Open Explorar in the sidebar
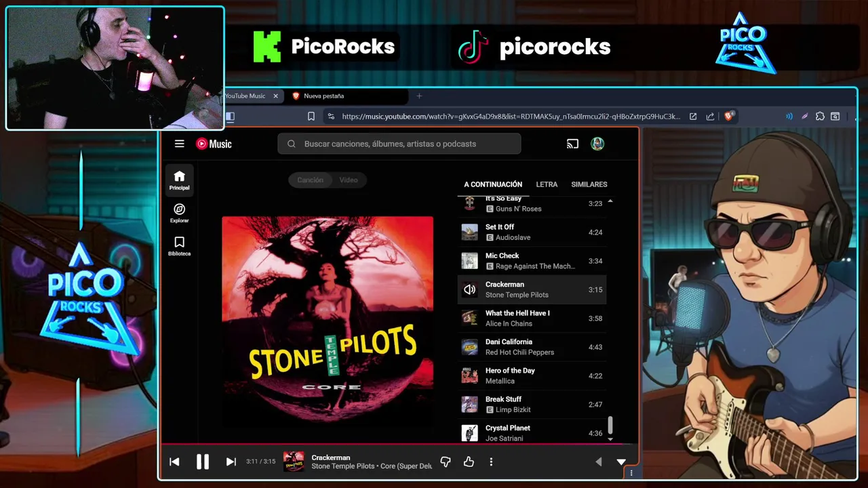This screenshot has width=868, height=488. [179, 213]
